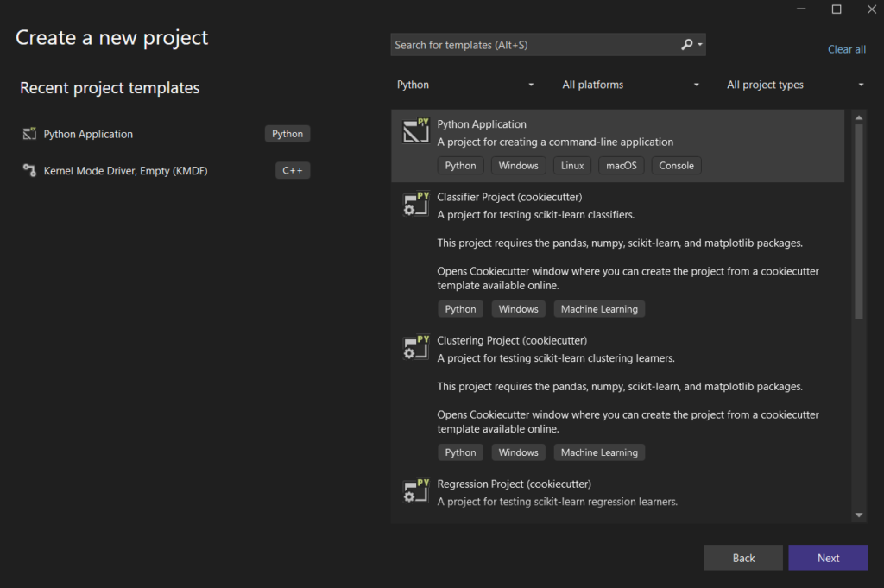The width and height of the screenshot is (884, 588).
Task: Click the Kernel Mode Driver template icon
Action: tap(29, 171)
